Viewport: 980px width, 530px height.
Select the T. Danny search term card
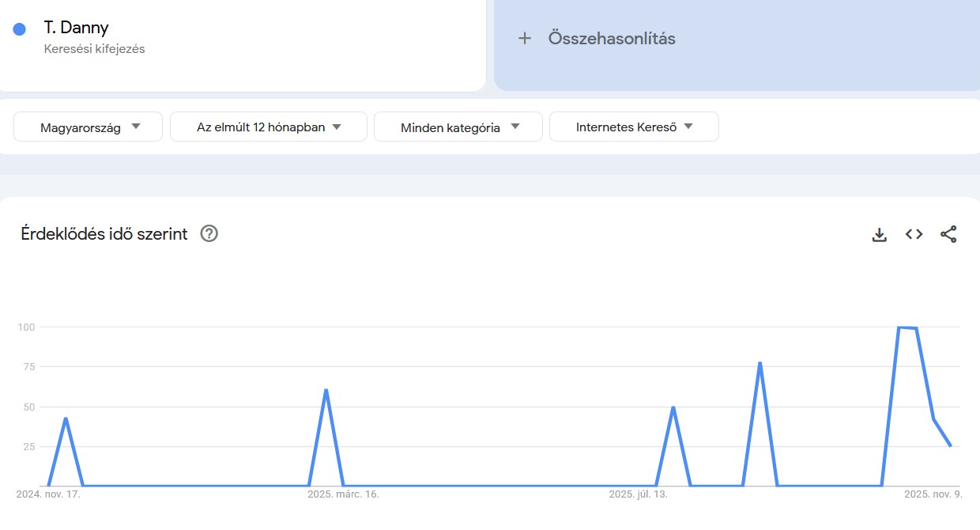coord(237,37)
